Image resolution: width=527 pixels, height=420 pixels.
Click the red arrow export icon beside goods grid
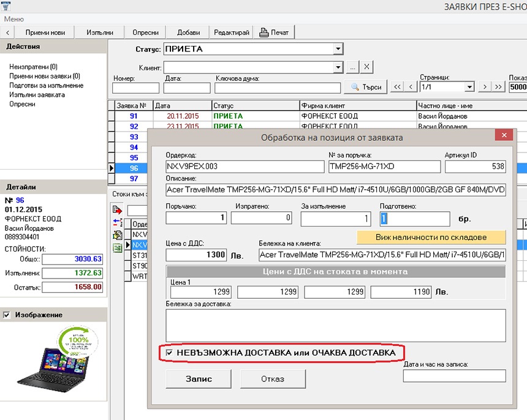(117, 210)
